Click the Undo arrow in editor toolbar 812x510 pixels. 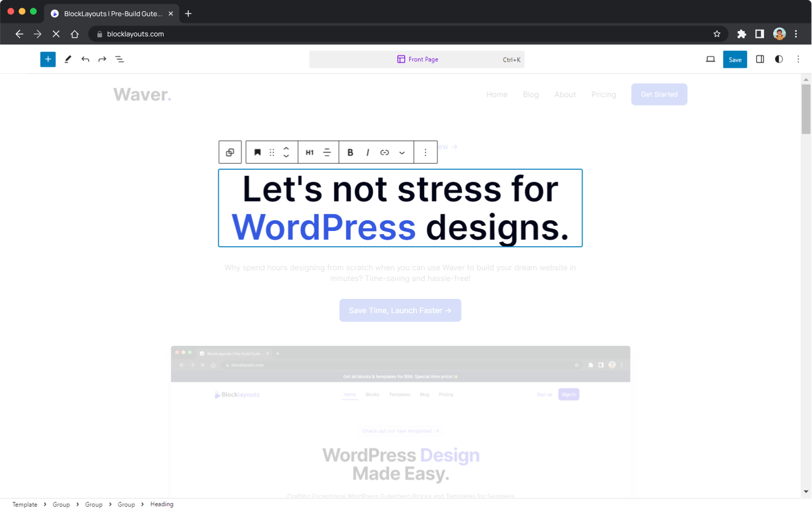tap(85, 59)
